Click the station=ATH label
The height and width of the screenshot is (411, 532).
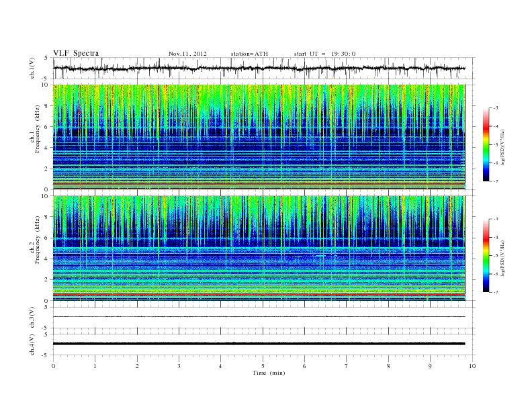click(x=249, y=54)
